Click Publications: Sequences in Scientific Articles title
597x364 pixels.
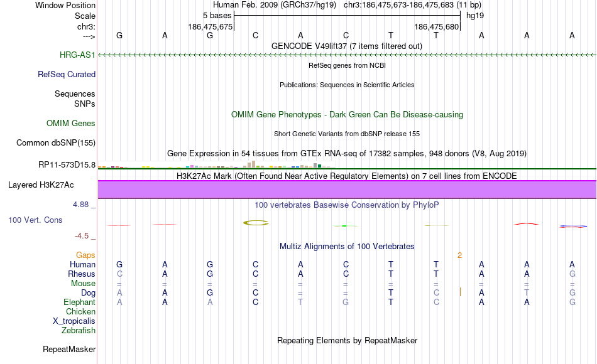click(347, 85)
